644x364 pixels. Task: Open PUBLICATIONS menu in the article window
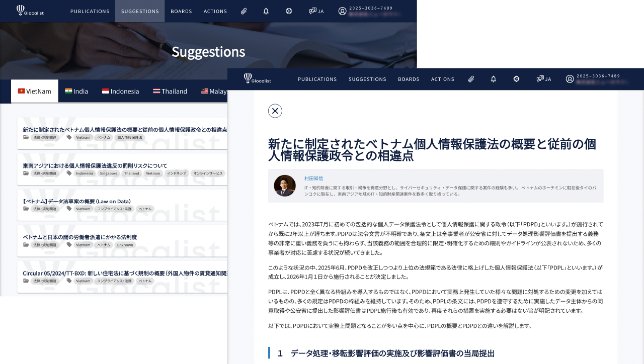pos(317,79)
